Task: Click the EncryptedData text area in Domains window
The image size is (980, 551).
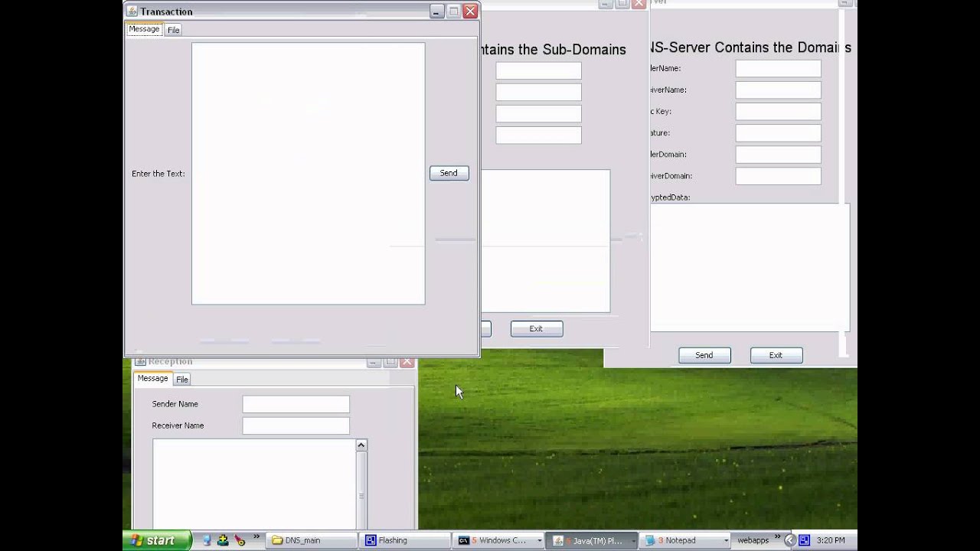Action: [x=750, y=267]
